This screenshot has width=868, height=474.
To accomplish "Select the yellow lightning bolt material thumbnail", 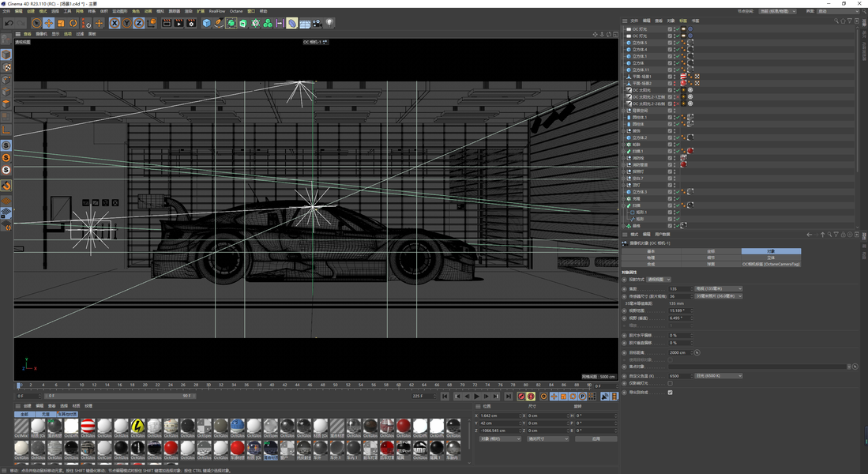I will (x=137, y=427).
